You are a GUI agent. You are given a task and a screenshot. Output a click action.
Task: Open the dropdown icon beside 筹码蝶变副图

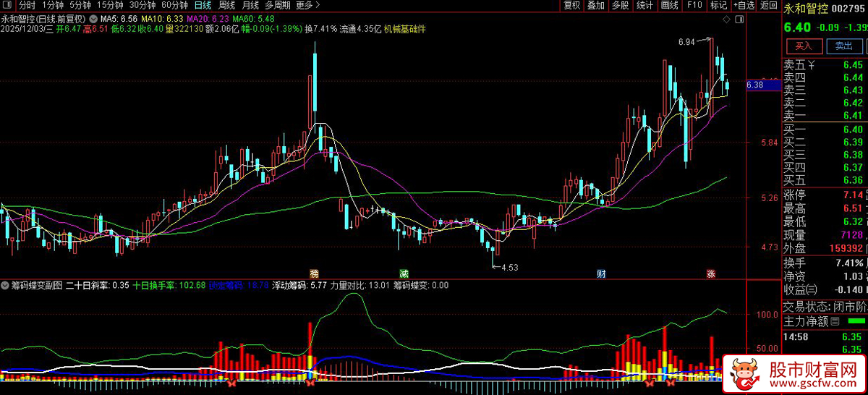(x=6, y=285)
